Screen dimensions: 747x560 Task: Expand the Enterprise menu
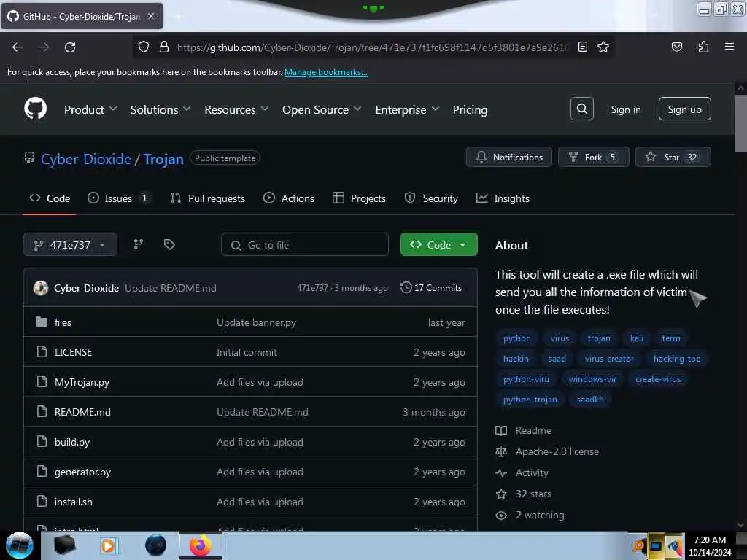click(x=407, y=109)
